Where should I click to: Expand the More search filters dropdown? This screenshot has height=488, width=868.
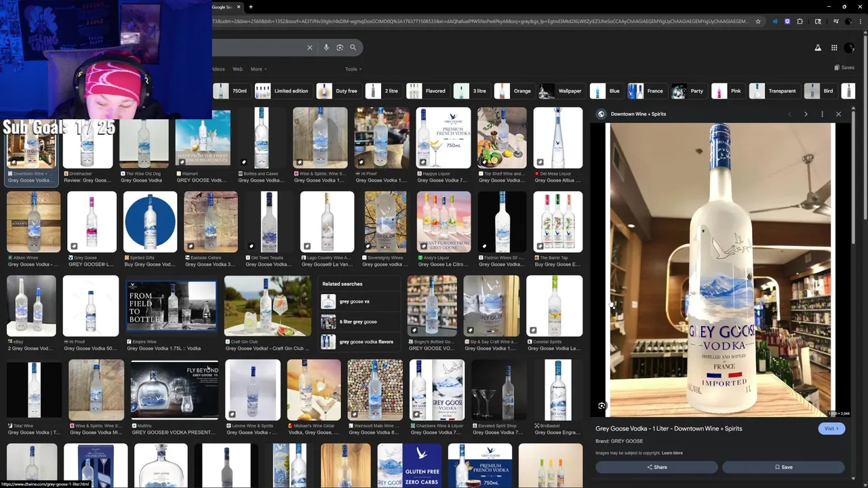258,69
